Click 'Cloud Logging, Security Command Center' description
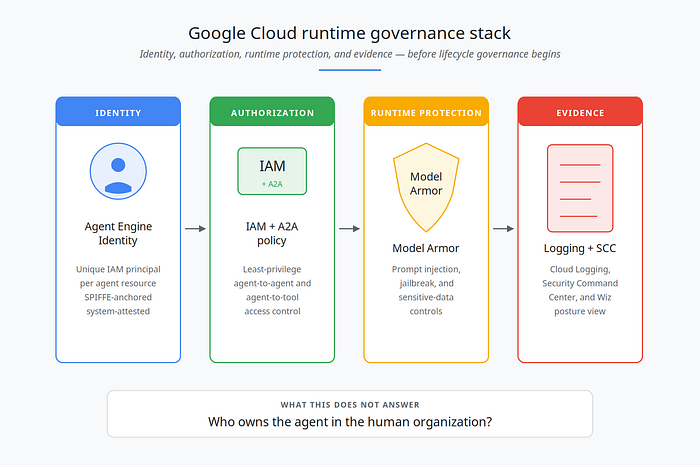 pyautogui.click(x=580, y=290)
